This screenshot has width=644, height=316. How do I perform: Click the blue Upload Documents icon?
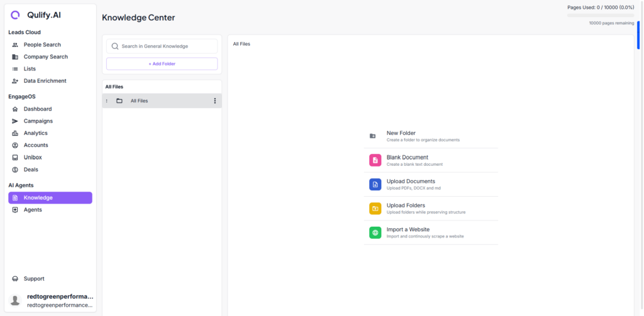coord(375,184)
